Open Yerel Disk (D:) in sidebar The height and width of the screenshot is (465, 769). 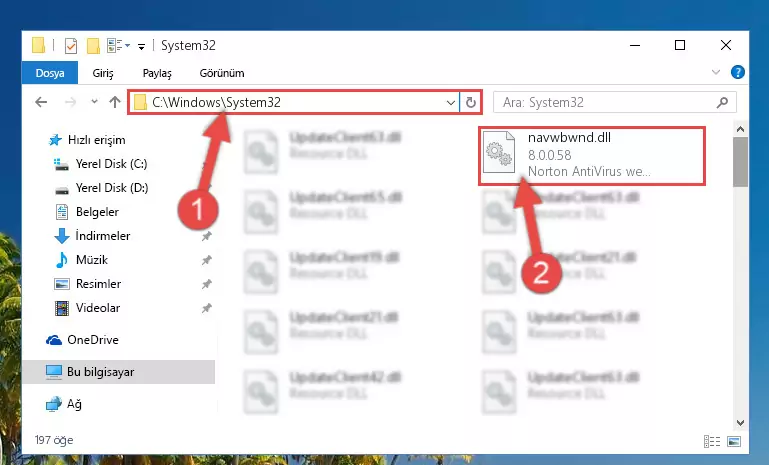(101, 188)
